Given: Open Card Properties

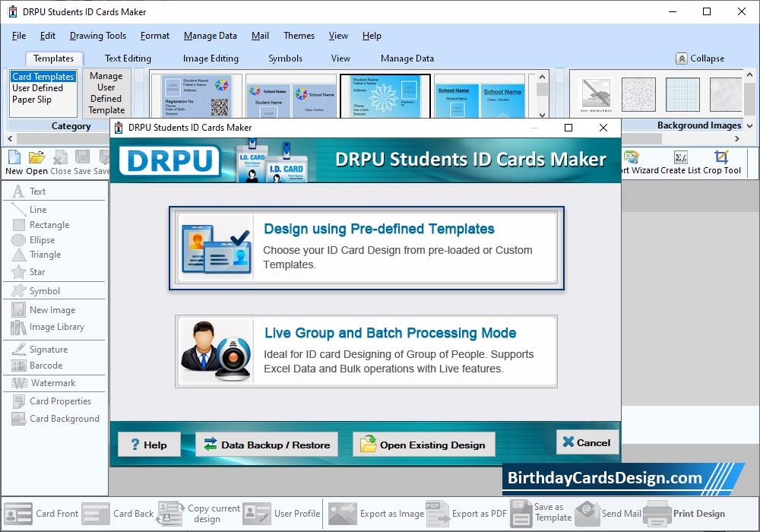Looking at the screenshot, I should pyautogui.click(x=52, y=401).
